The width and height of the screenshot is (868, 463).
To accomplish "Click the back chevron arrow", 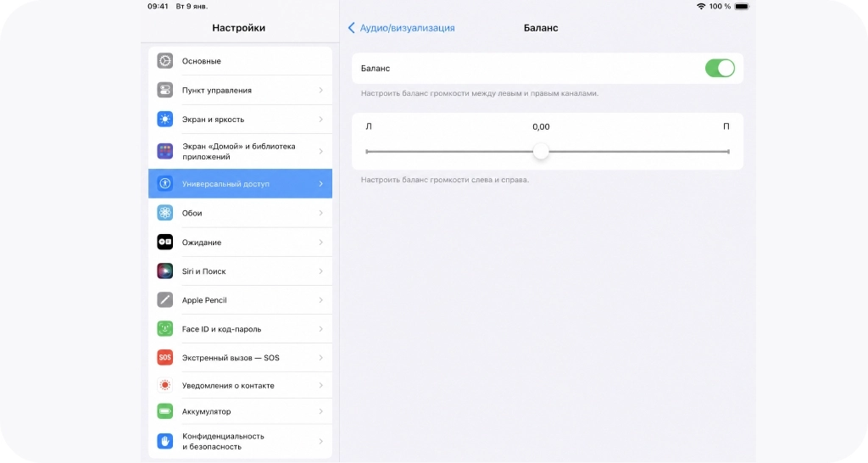I will 351,28.
